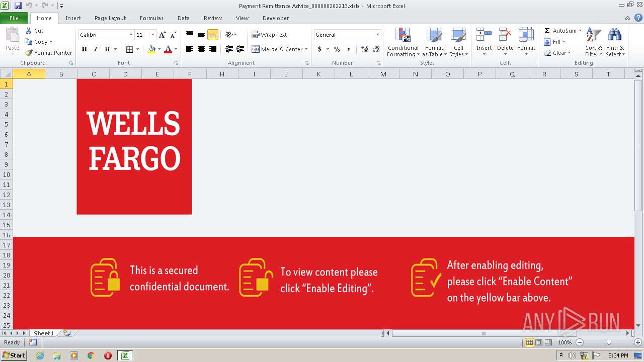Open the Formulas ribbon tab
The image size is (644, 362).
pos(151,18)
